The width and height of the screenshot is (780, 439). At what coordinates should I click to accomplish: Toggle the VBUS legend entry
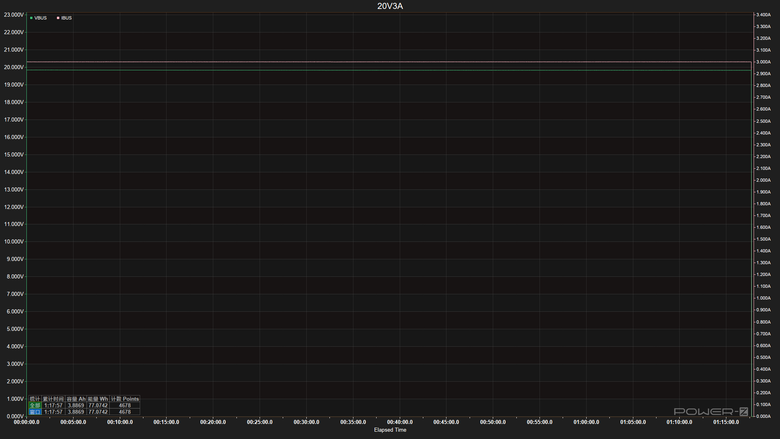point(38,18)
